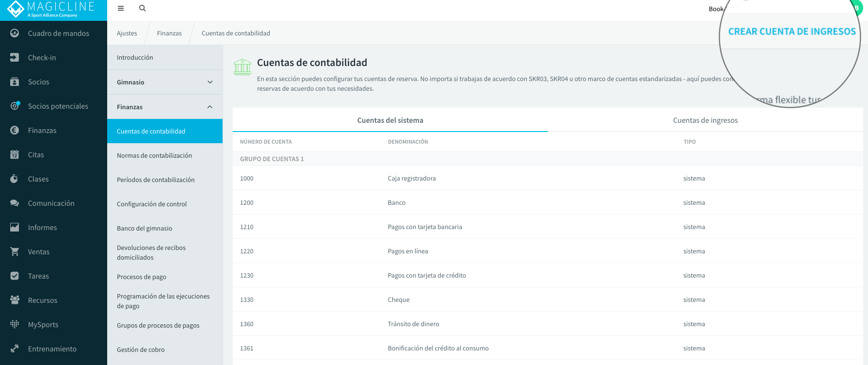868x365 pixels.
Task: Click the Entrenamiento dumbbell icon
Action: [15, 348]
